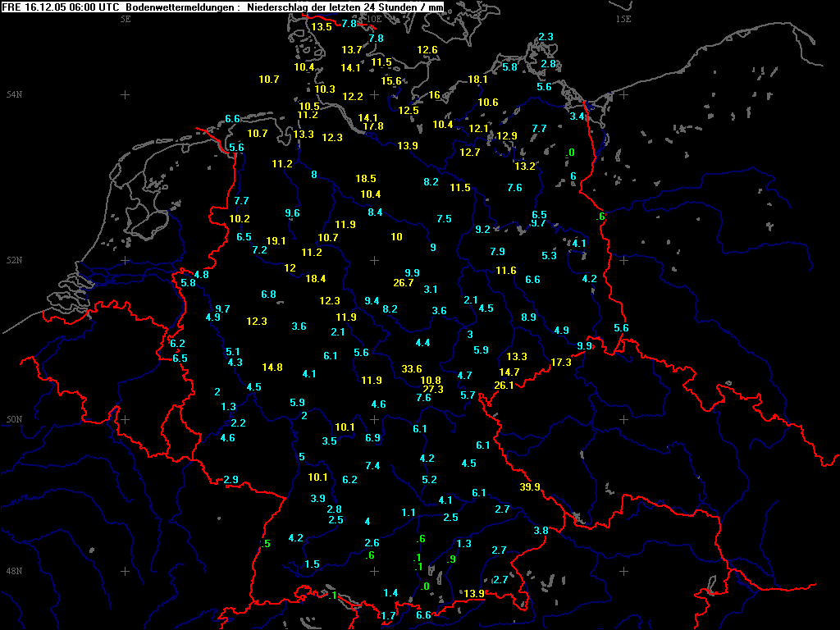This screenshot has height=630, width=840.
Task: Click the green .5 value
Action: tap(265, 544)
